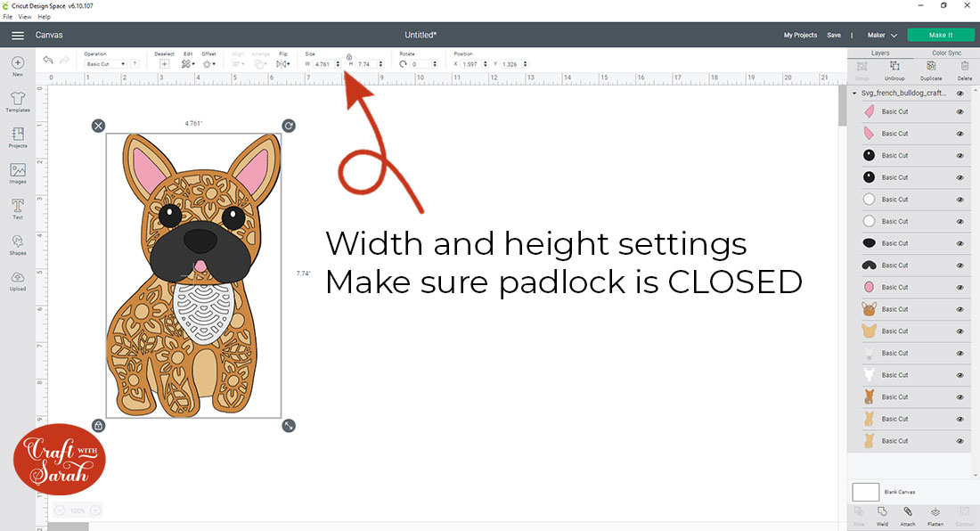The height and width of the screenshot is (531, 980).
Task: Open the Offset dropdown
Action: pyautogui.click(x=208, y=64)
